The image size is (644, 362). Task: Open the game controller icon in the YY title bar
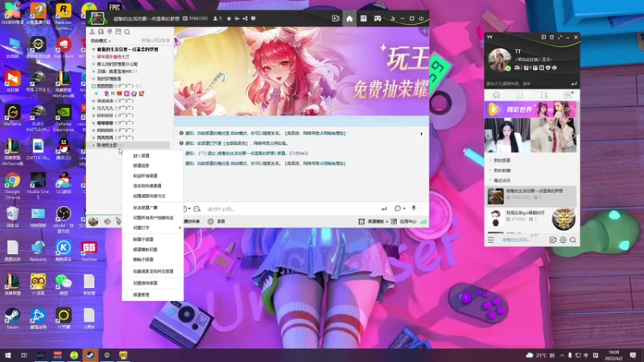click(378, 19)
